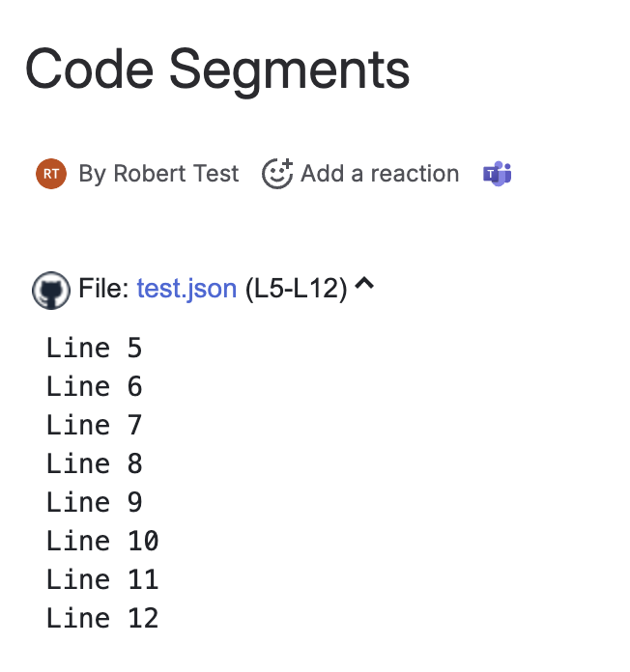
Task: Click the Add a reaction smiley icon
Action: (277, 174)
